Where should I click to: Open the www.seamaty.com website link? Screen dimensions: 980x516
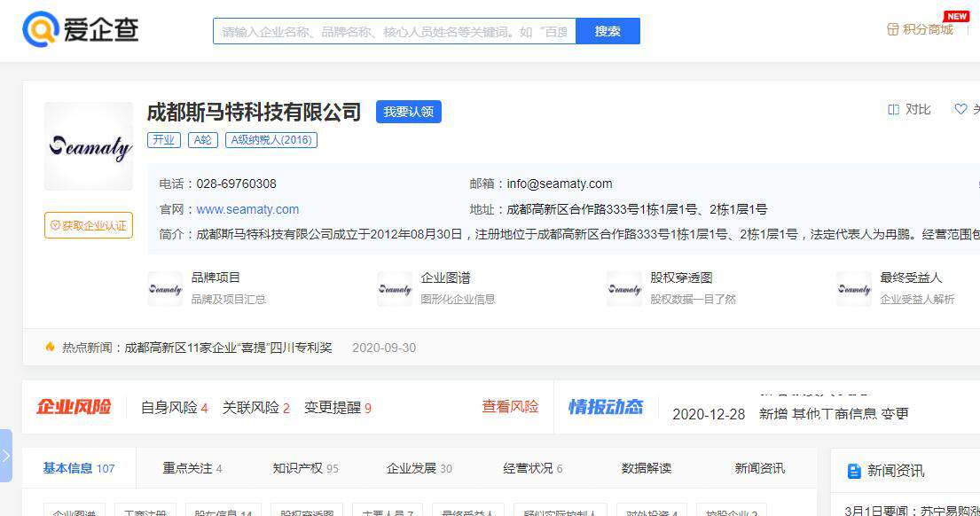click(247, 209)
